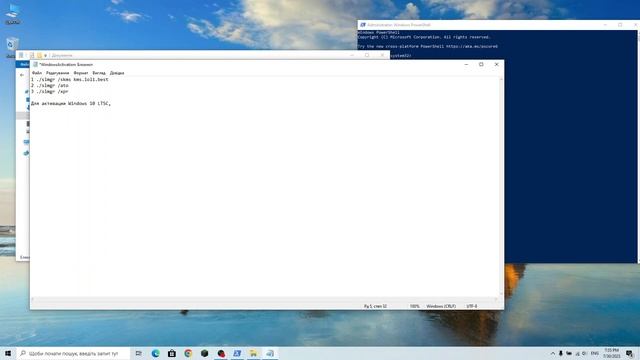
Task: Click the PowerShell icon in its title bar
Action: pos(362,25)
